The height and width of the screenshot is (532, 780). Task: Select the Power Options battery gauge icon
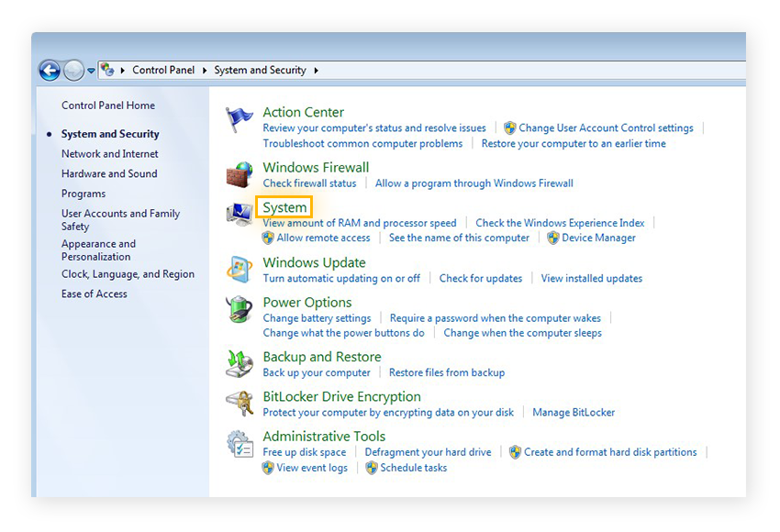coord(239,310)
